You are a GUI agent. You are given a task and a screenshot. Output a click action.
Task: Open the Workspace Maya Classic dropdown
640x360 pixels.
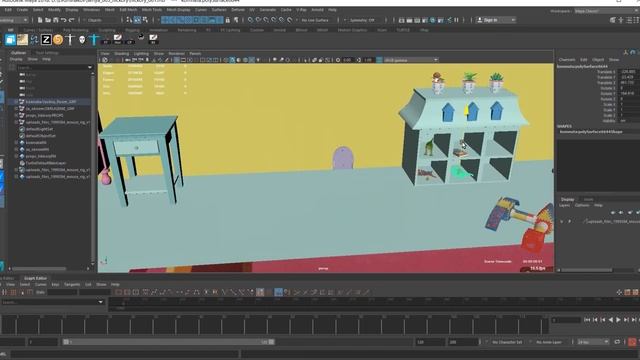[607, 11]
